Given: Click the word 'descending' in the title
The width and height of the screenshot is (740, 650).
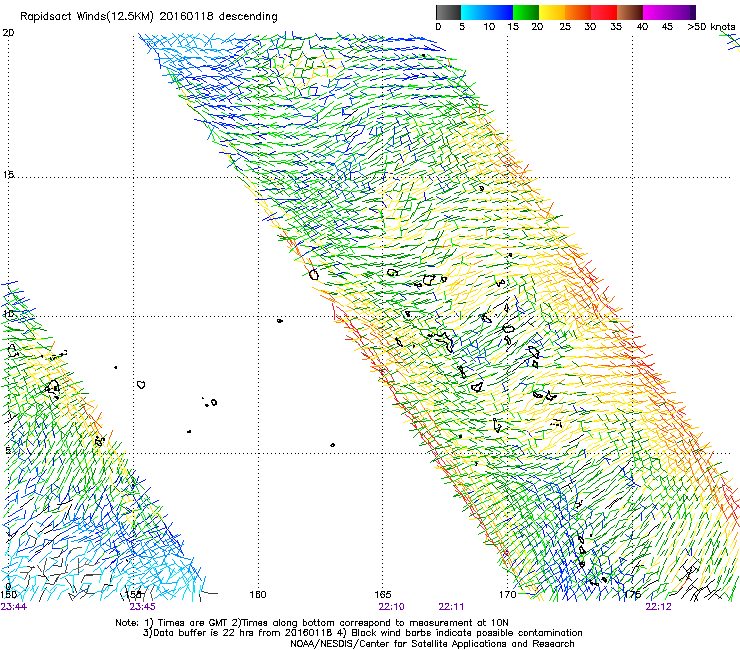Looking at the screenshot, I should [x=248, y=17].
